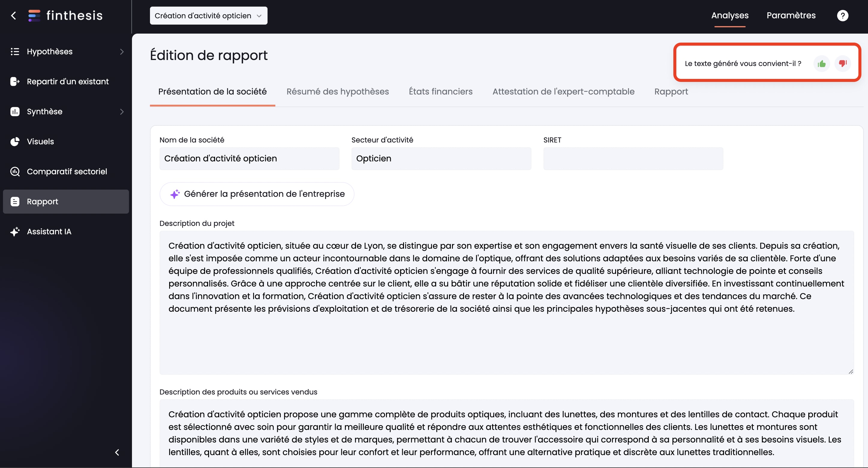Open the Paramètres top menu

coord(791,16)
